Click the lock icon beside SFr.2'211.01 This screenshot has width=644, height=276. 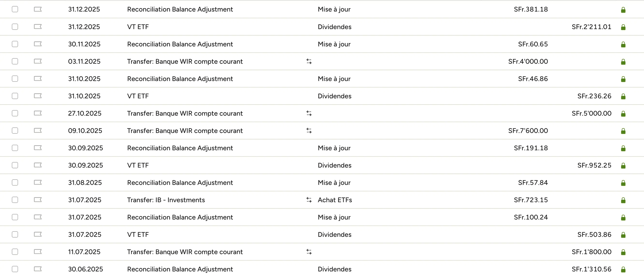pos(624,26)
